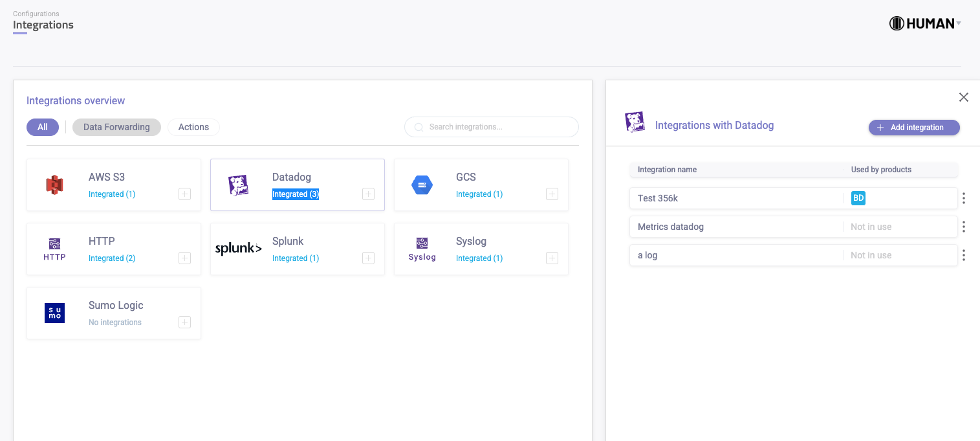Switch to Actions filter
The width and height of the screenshot is (980, 441).
[193, 127]
